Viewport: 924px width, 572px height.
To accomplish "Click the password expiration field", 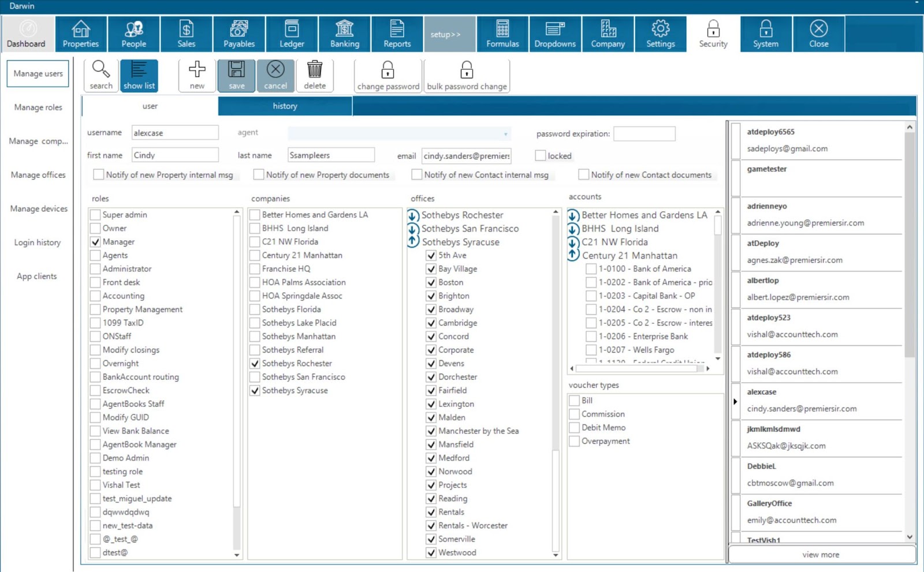I will [x=644, y=134].
